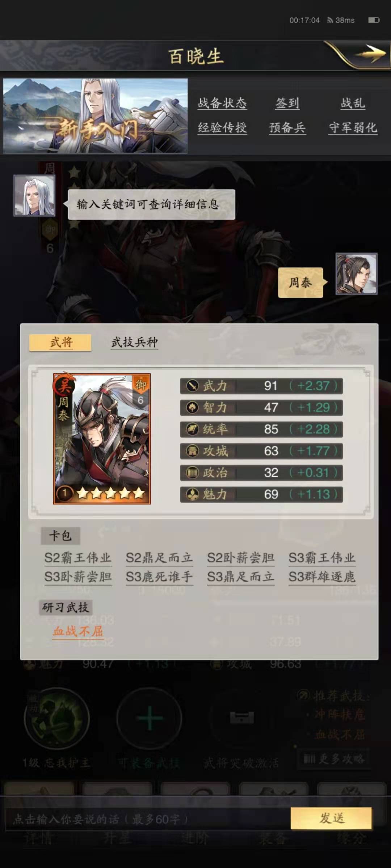Tap the 周泰 general card portrait
Image resolution: width=391 pixels, height=868 pixels.
click(102, 439)
